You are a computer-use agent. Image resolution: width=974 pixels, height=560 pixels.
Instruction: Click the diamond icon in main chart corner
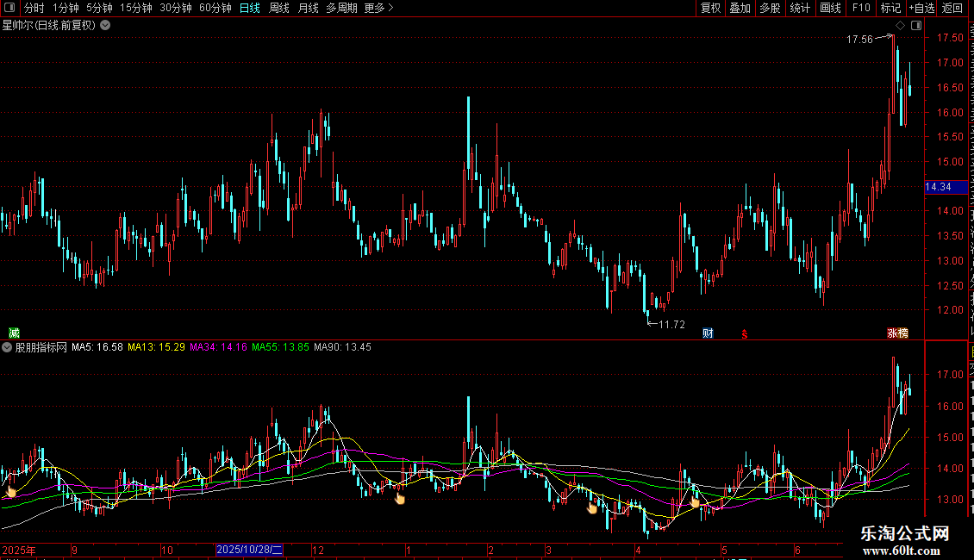pyautogui.click(x=900, y=26)
